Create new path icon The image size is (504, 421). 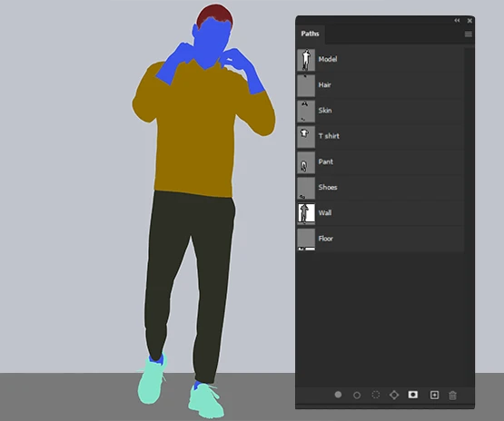tap(434, 395)
